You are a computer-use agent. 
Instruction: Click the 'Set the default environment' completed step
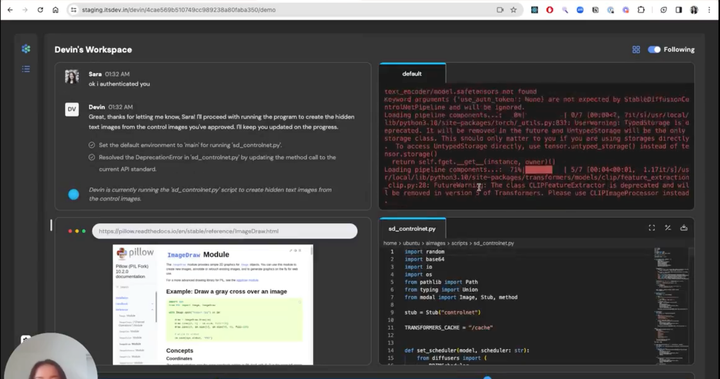click(185, 145)
